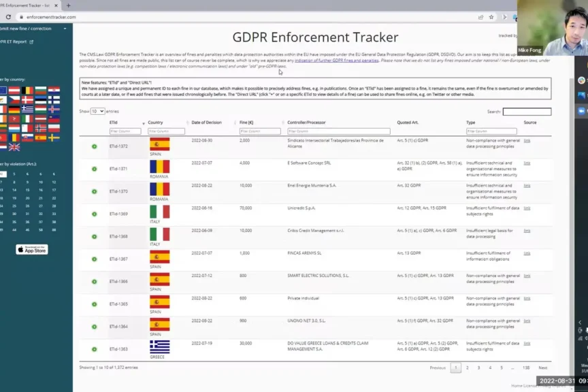Filter by the Finland flag in sidebar
This screenshot has width=588, height=392.
coord(54,100)
